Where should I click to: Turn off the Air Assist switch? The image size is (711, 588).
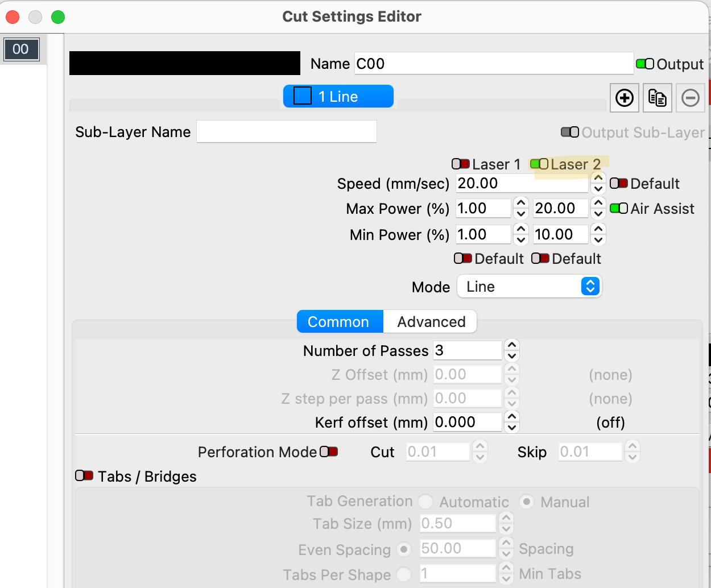[618, 209]
